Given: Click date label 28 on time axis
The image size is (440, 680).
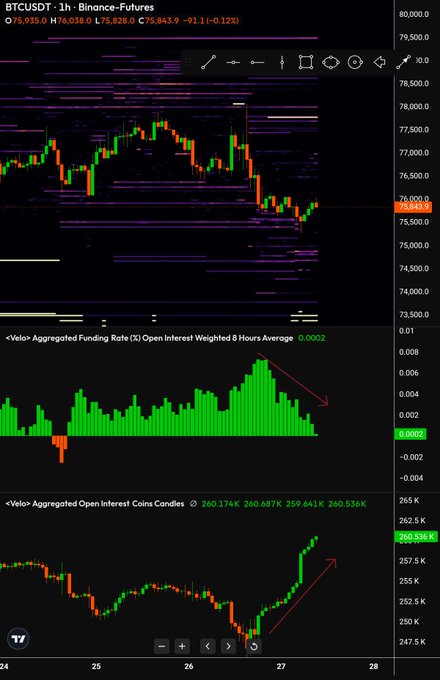Looking at the screenshot, I should 374,666.
